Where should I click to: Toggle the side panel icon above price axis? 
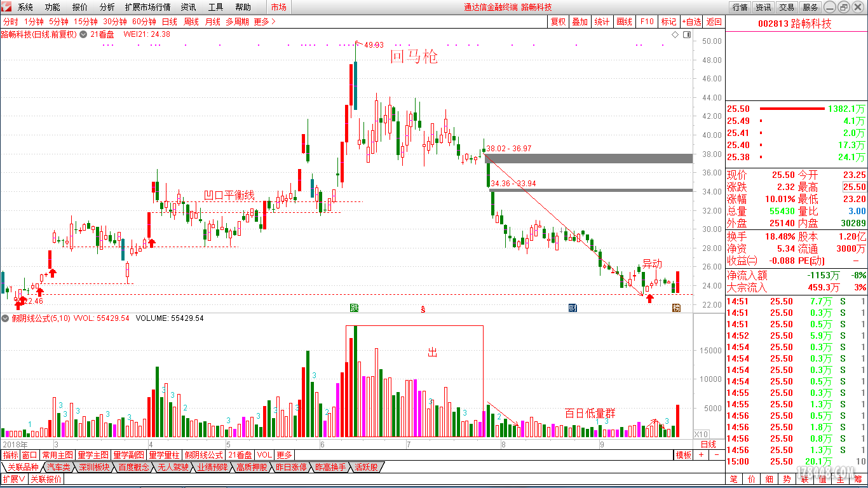[688, 34]
